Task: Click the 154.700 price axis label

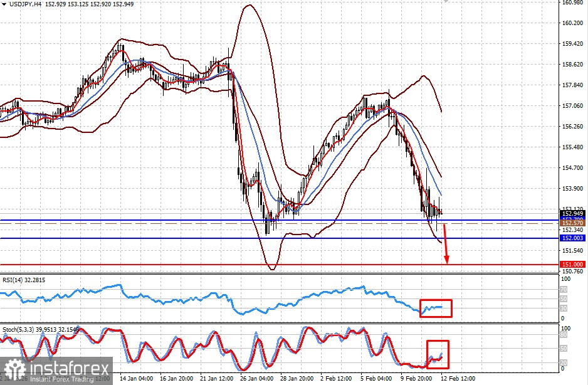Action: [572, 167]
